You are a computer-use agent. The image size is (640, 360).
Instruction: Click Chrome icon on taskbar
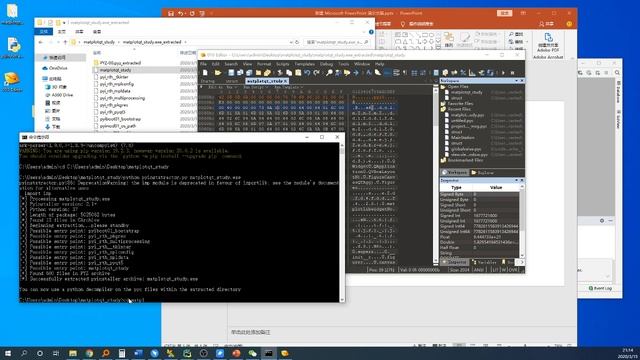point(89,353)
